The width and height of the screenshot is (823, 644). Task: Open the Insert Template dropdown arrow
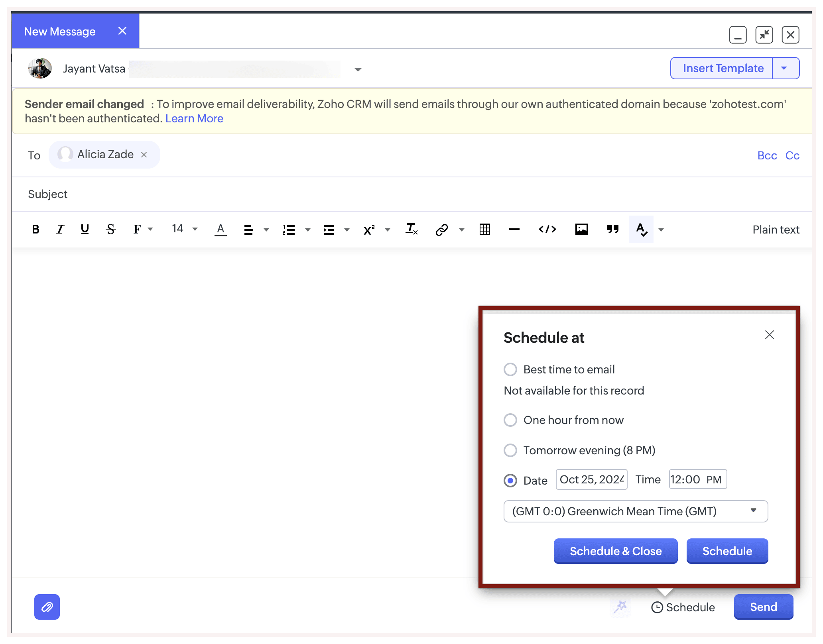[x=784, y=68]
